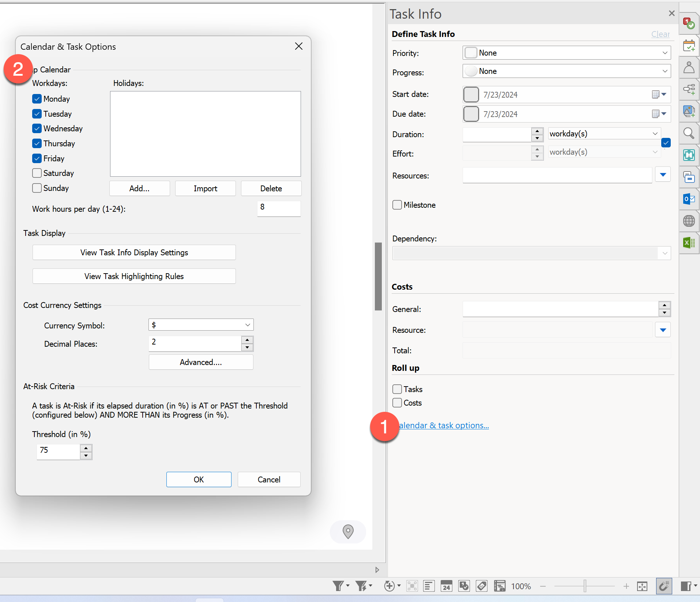Click the Calendar & task options link

click(444, 425)
